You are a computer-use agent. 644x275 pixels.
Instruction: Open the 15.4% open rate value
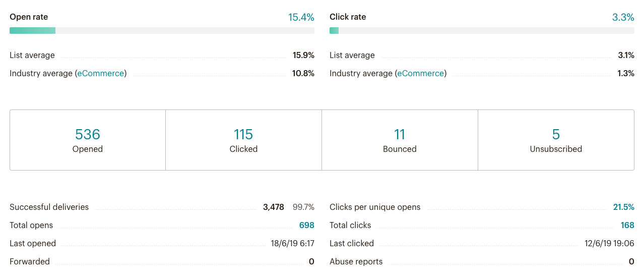tap(301, 17)
